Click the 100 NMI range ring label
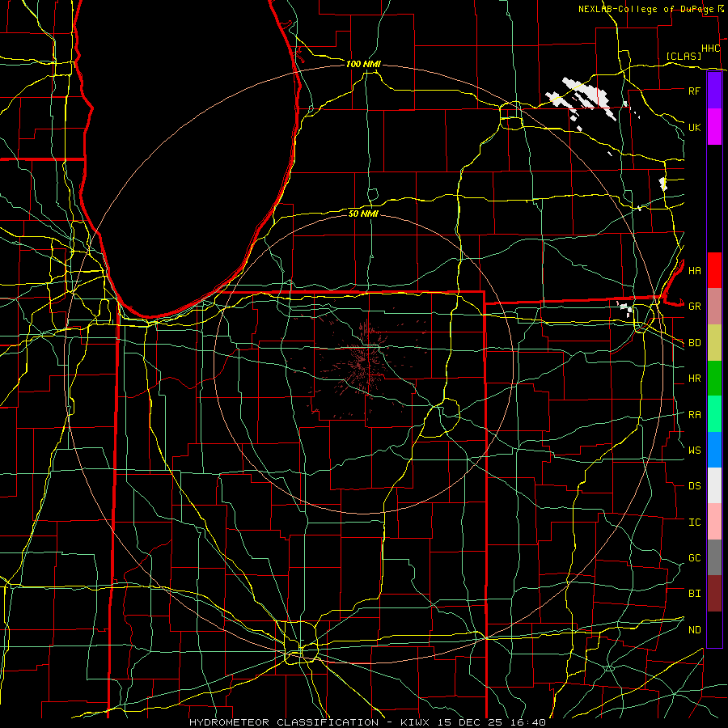The width and height of the screenshot is (728, 728). [363, 64]
